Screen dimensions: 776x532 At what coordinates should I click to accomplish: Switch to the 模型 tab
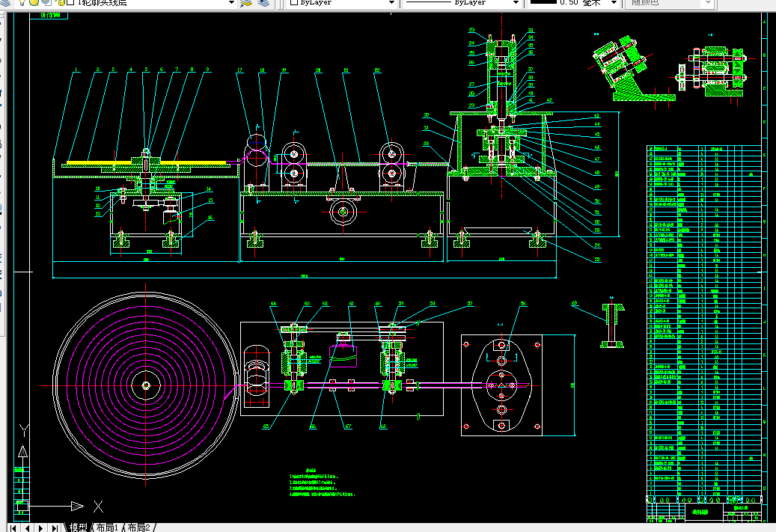78,528
